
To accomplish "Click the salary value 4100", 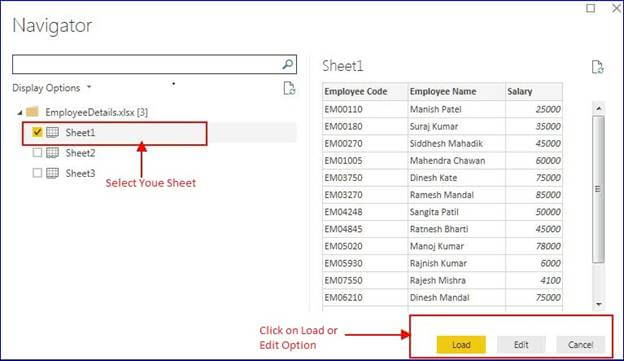I will point(550,280).
